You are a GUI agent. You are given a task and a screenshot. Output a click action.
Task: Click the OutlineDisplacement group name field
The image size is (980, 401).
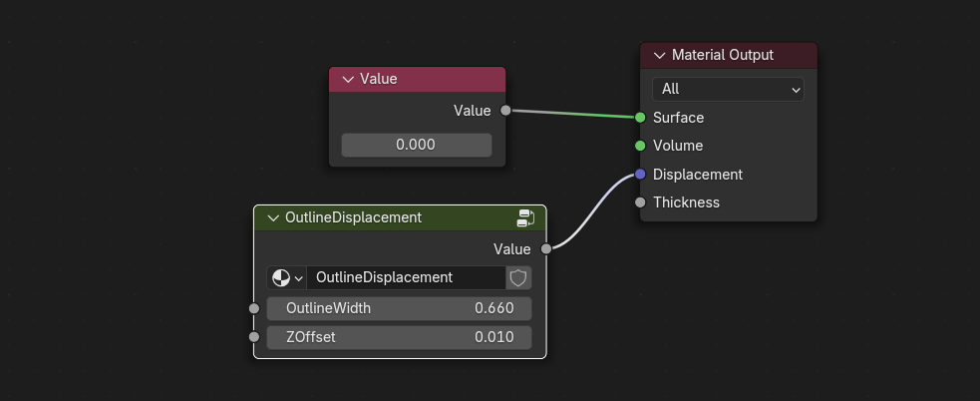[406, 277]
